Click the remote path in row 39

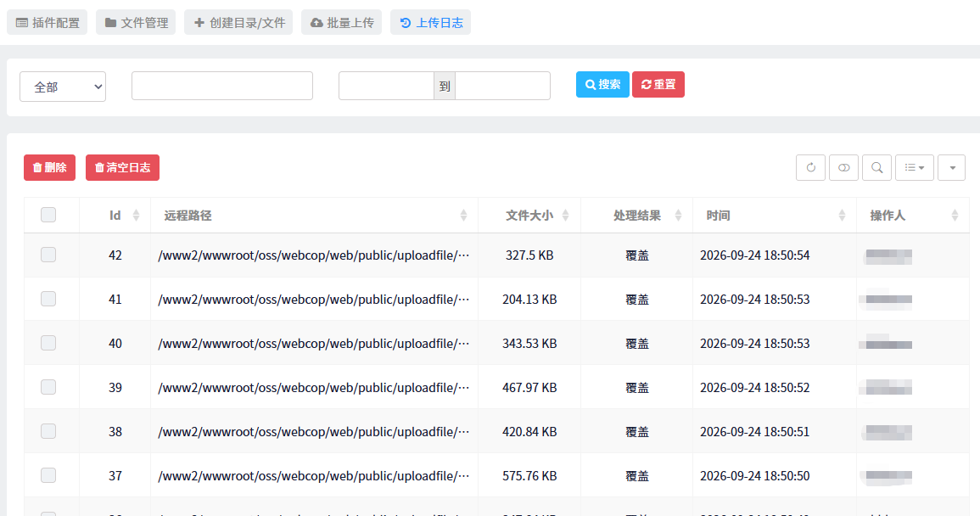314,388
